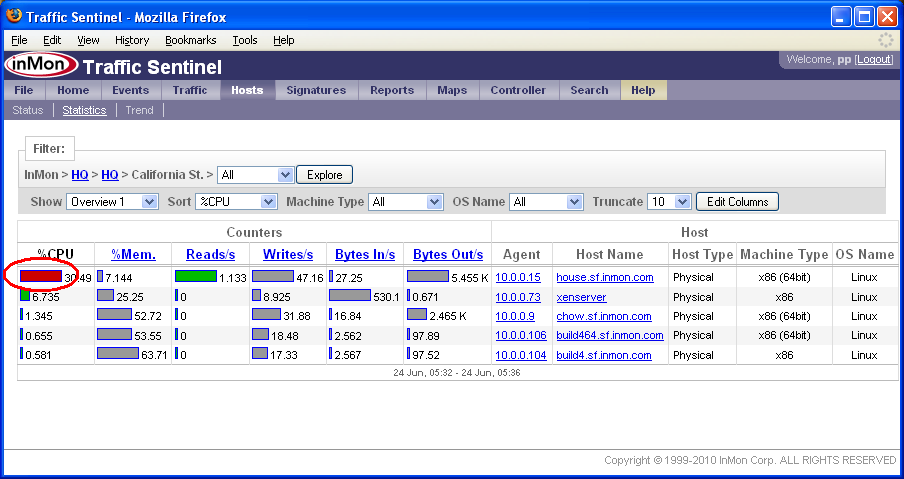This screenshot has height=479, width=904.
Task: Maximize the Firefox window
Action: [864, 17]
